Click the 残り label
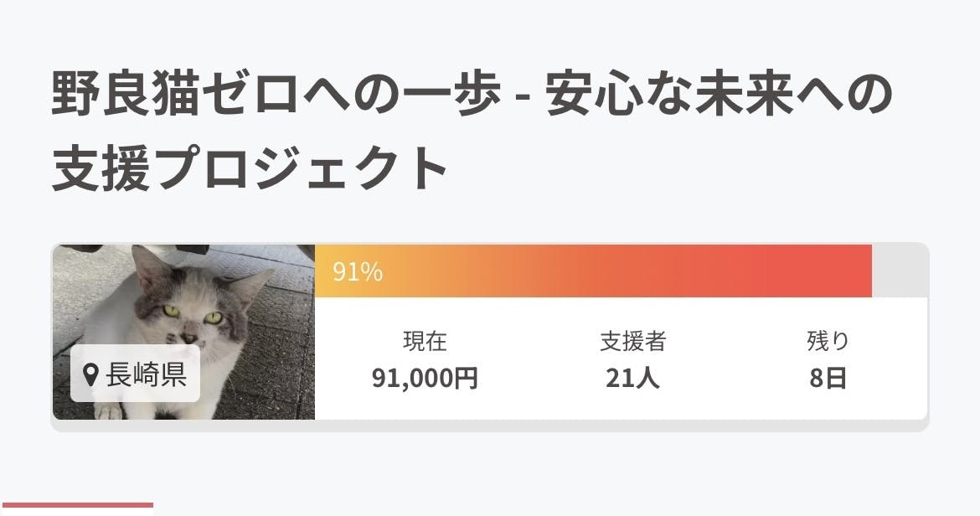980x516 pixels. coord(828,342)
